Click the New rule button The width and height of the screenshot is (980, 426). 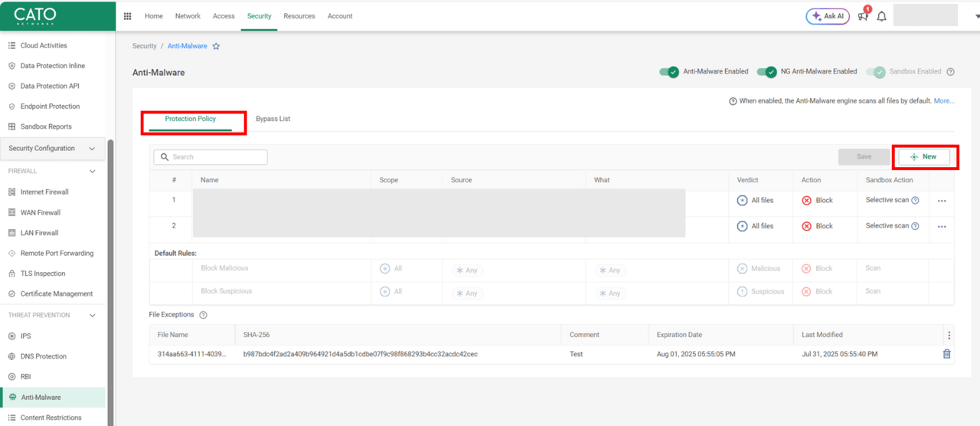(924, 157)
